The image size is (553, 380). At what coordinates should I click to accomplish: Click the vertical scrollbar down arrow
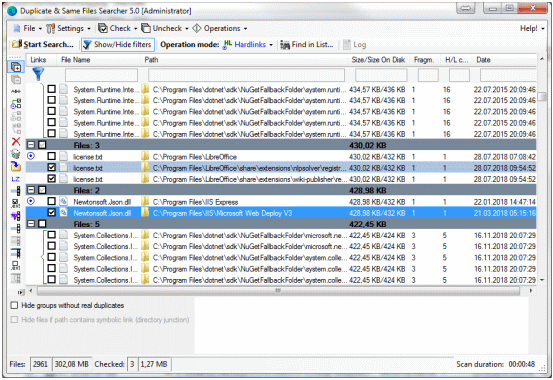point(542,280)
